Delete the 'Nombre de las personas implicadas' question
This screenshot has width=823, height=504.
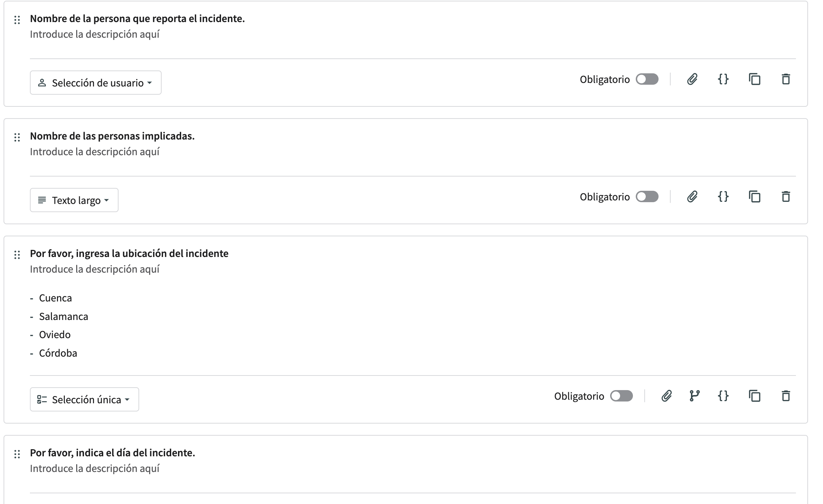786,196
